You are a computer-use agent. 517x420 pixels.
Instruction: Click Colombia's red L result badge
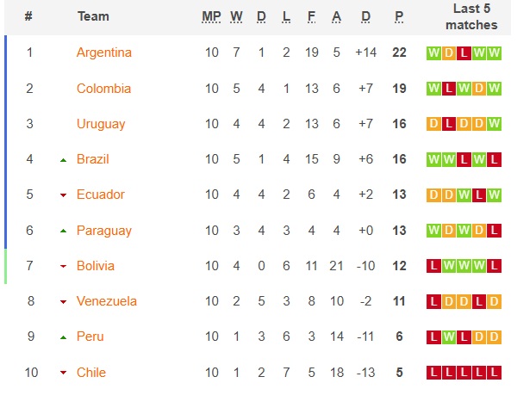tap(449, 89)
